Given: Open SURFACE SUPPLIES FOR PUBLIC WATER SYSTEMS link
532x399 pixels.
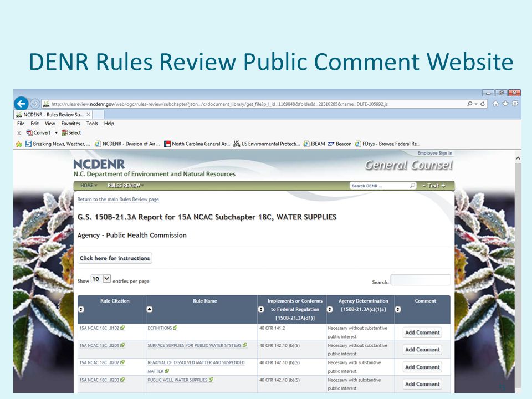Looking at the screenshot, I should (x=197, y=345).
